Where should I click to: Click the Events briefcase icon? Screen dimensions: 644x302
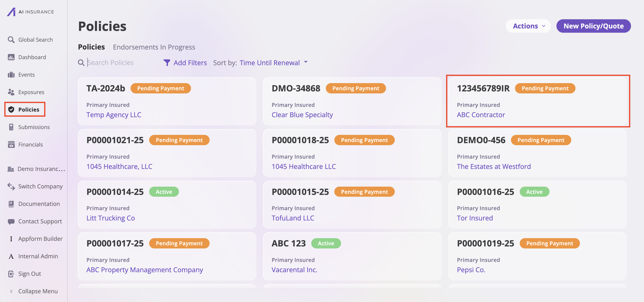coord(11,75)
